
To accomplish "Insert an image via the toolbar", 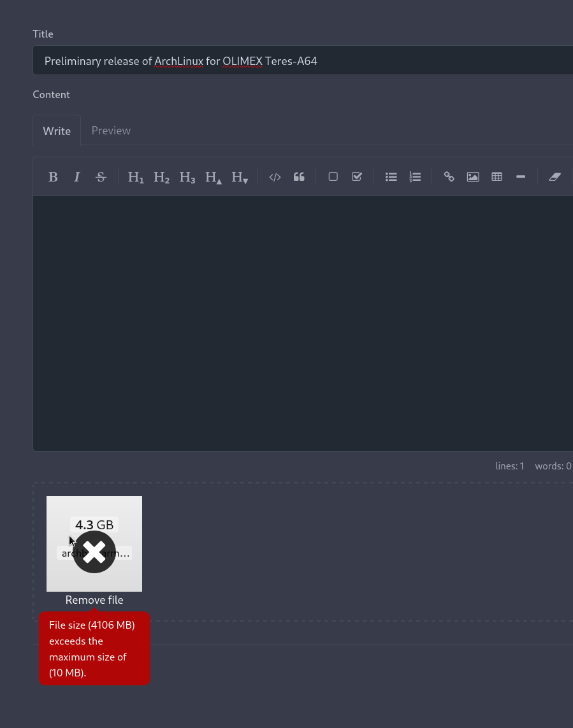I will click(473, 177).
